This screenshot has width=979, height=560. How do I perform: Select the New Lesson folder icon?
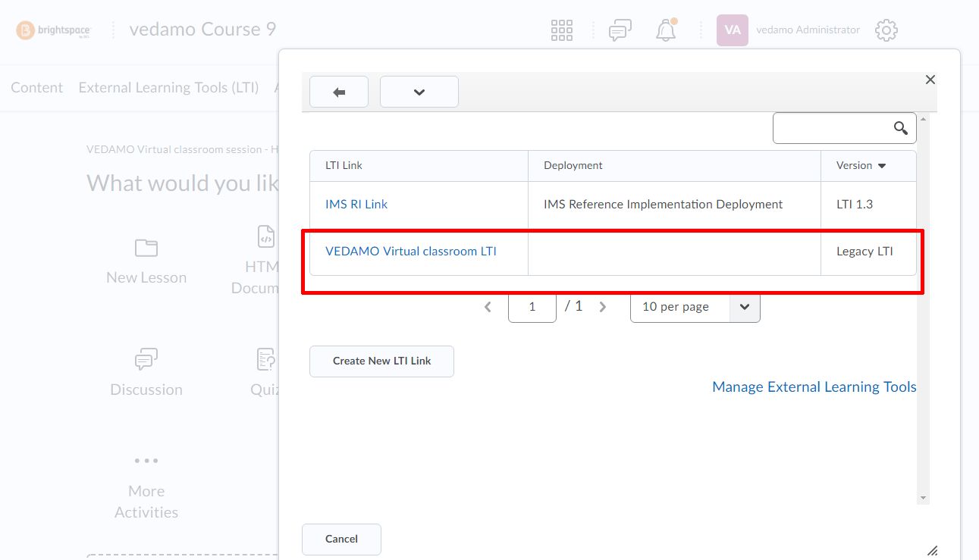tap(146, 248)
